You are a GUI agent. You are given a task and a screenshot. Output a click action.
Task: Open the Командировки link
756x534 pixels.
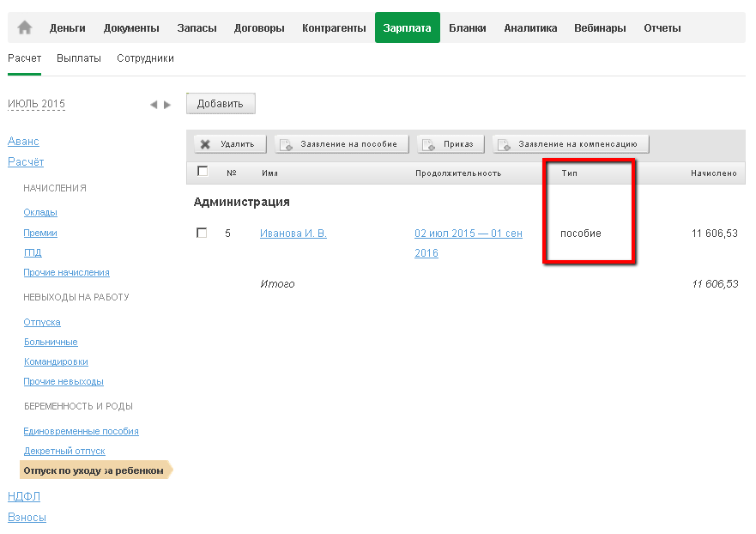point(56,361)
